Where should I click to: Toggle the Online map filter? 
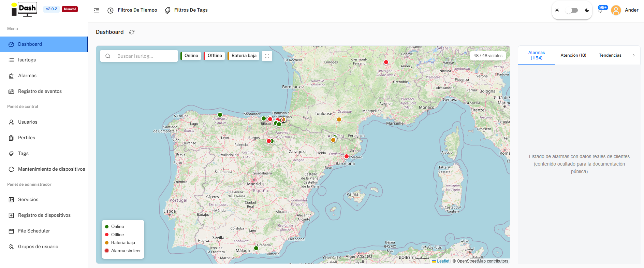[191, 56]
